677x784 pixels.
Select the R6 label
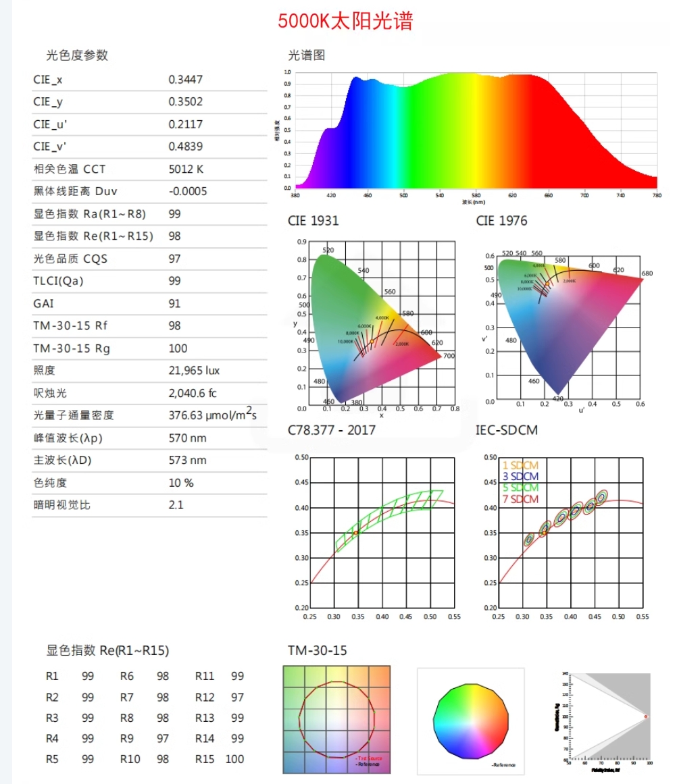126,676
